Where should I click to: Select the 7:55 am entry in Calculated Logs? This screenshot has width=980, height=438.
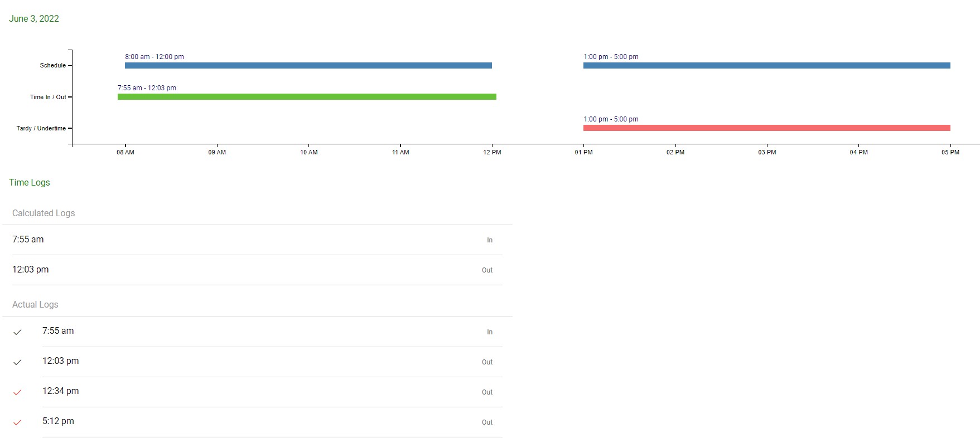[28, 239]
